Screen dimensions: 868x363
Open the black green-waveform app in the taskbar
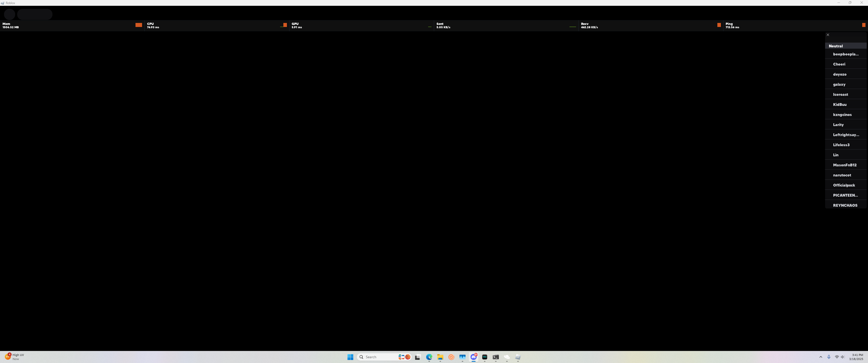click(x=484, y=357)
